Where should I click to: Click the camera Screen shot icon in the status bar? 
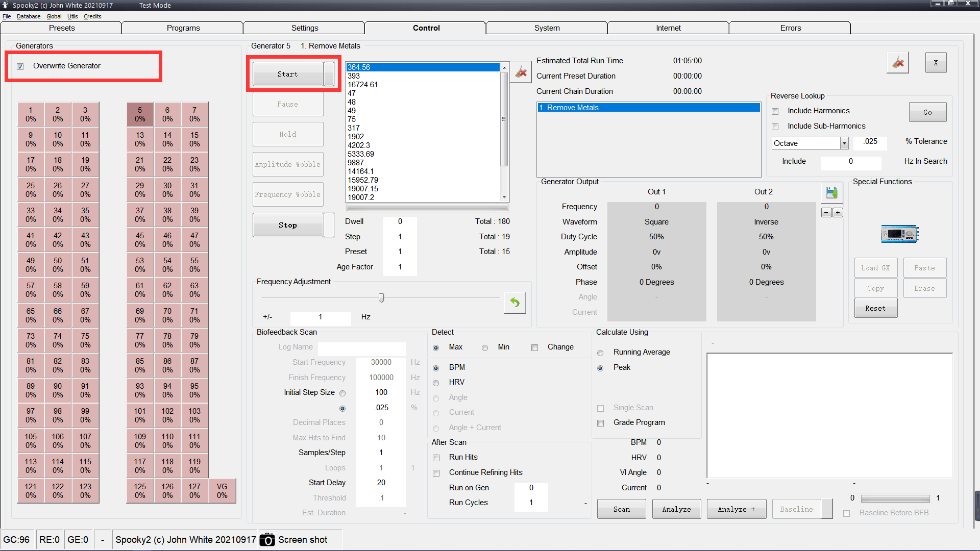pos(267,540)
